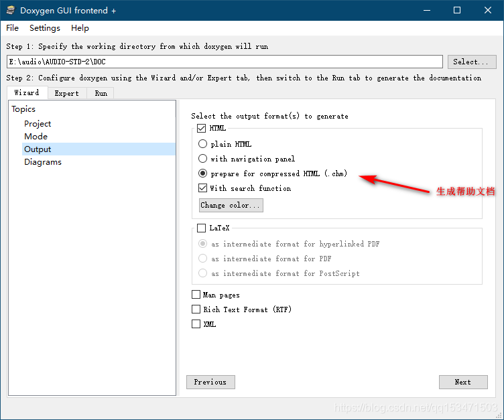
Task: Select the Output topic
Action: [x=99, y=149]
